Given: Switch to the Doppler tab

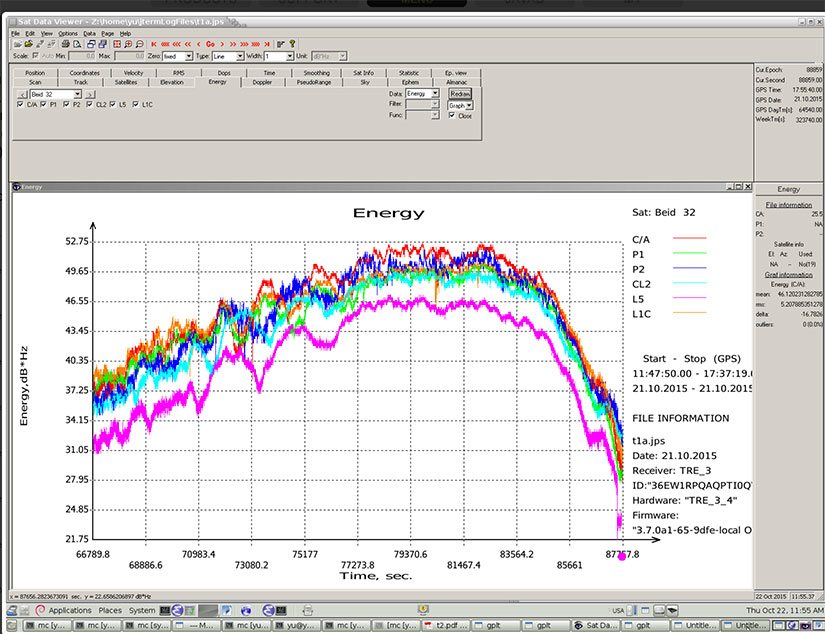Looking at the screenshot, I should [261, 82].
